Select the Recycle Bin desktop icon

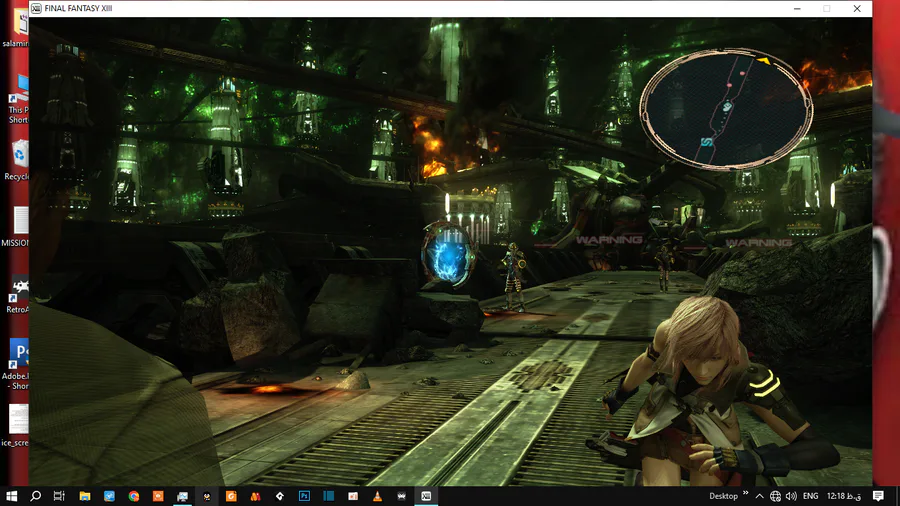click(x=18, y=160)
